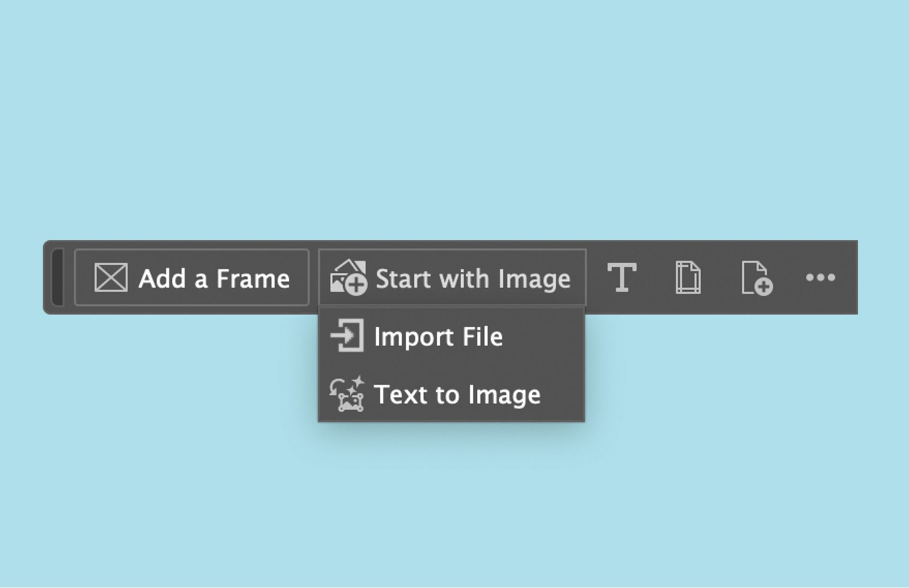This screenshot has height=588, width=909.
Task: Click the document pages icon
Action: click(x=687, y=278)
